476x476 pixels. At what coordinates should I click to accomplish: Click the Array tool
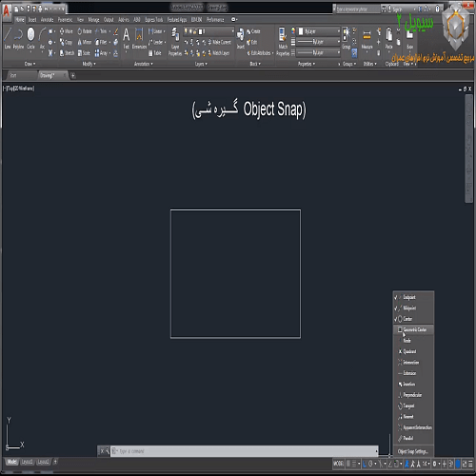click(x=101, y=53)
